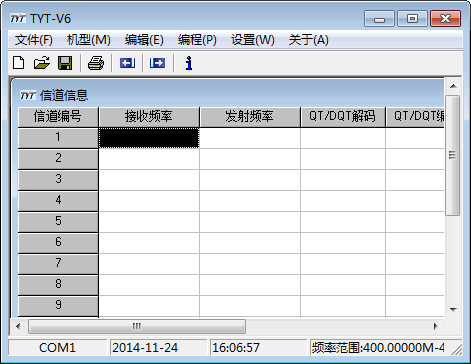Click the horizontal scrollbar right arrow

(435, 326)
